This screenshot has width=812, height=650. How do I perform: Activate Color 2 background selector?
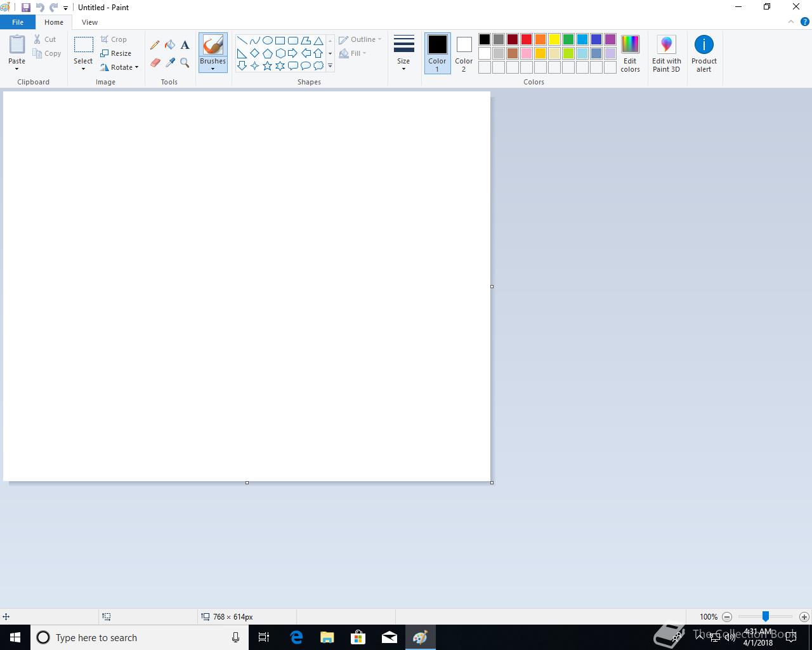pos(464,53)
